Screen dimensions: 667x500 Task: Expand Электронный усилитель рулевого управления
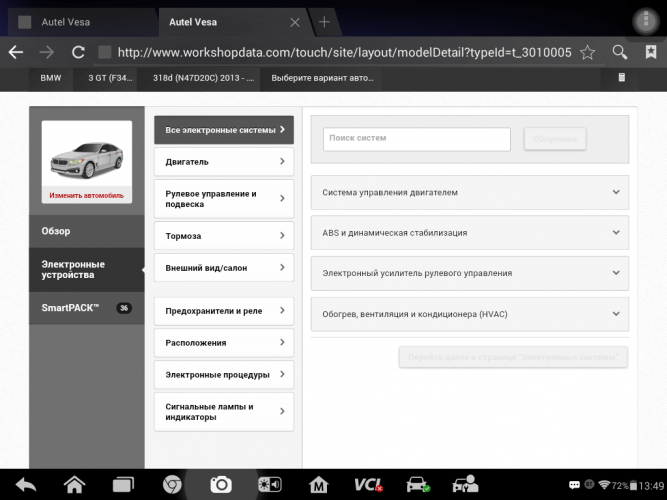(x=470, y=273)
